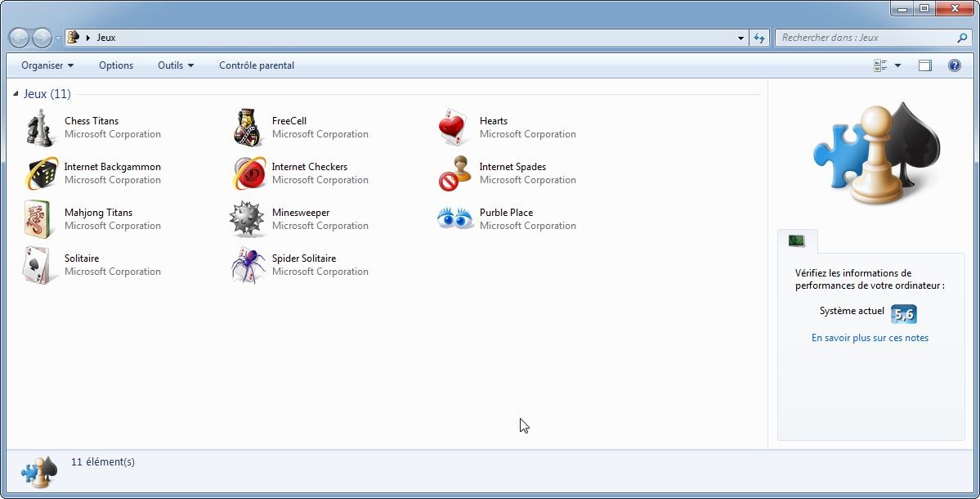980x499 pixels.
Task: Click the Purble Place eyes icon
Action: click(x=455, y=219)
